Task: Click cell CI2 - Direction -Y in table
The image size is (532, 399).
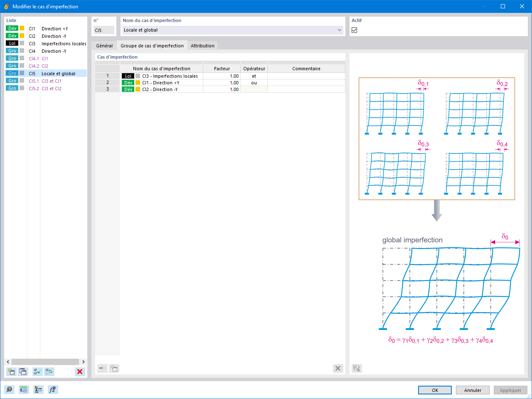Action: click(162, 89)
